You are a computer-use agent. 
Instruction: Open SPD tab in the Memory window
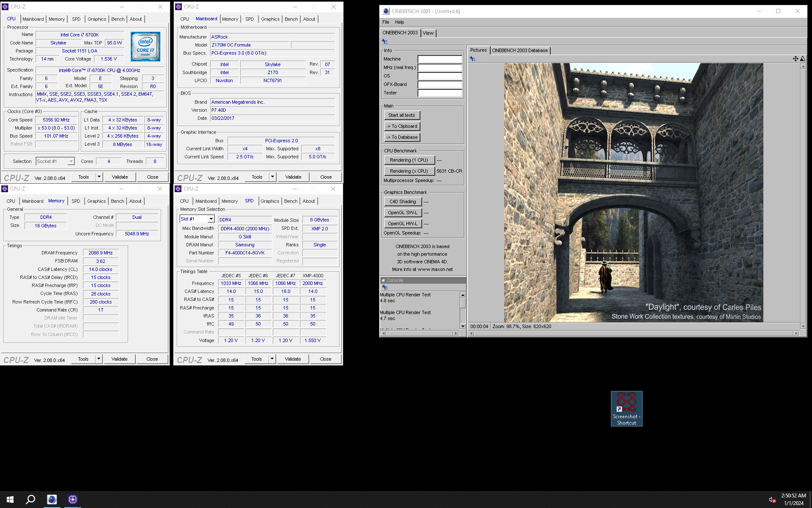click(x=76, y=201)
